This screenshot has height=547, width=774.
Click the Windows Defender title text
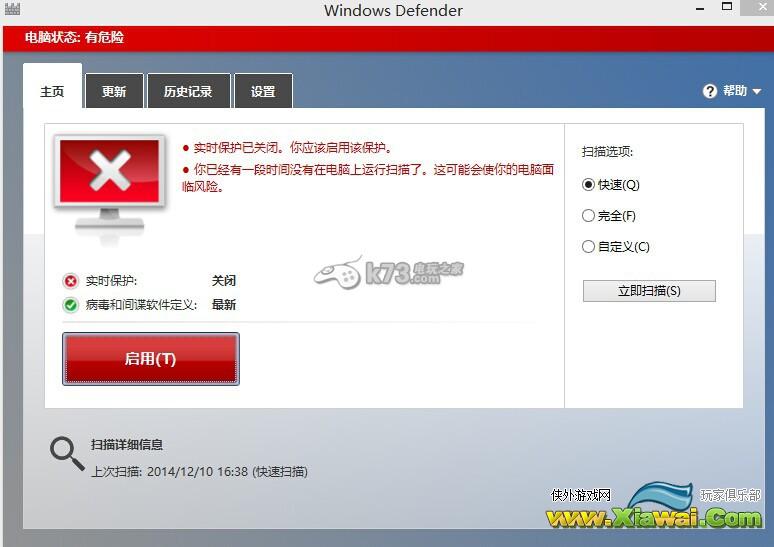pyautogui.click(x=393, y=10)
